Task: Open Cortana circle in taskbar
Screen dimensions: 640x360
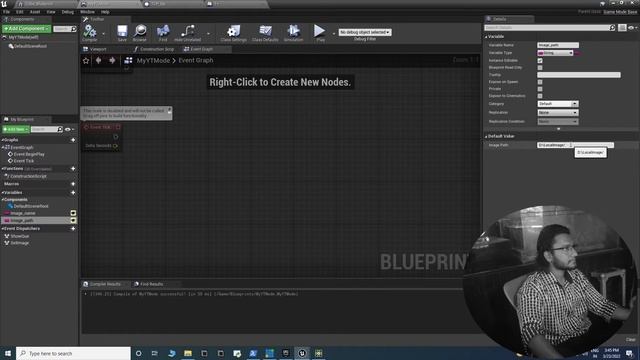Action: point(138,353)
